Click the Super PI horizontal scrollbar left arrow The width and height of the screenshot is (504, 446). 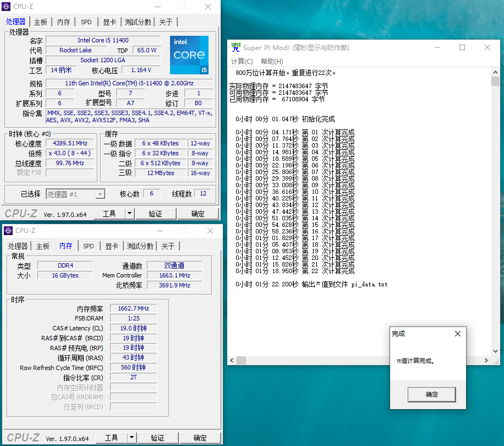[x=232, y=361]
